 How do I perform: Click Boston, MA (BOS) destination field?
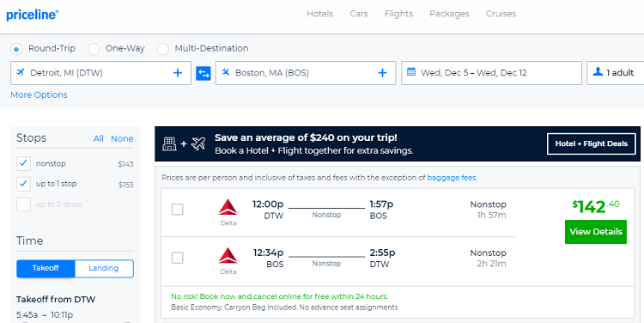pyautogui.click(x=306, y=73)
